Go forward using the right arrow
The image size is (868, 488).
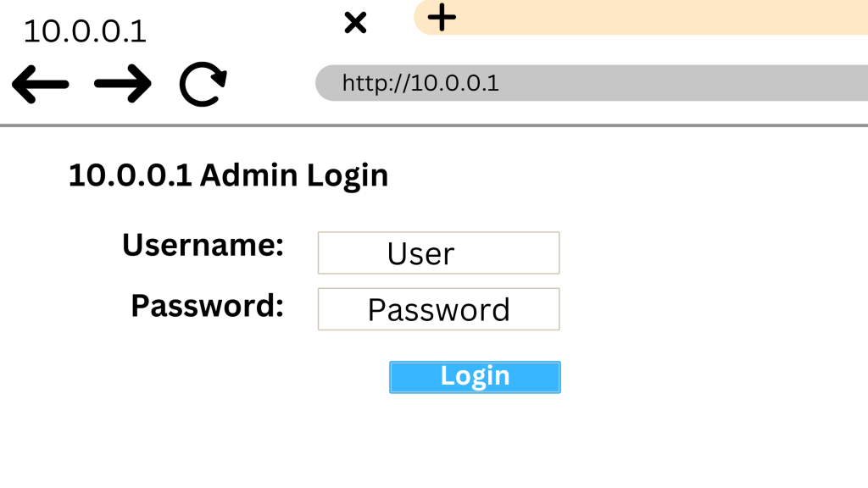[123, 84]
